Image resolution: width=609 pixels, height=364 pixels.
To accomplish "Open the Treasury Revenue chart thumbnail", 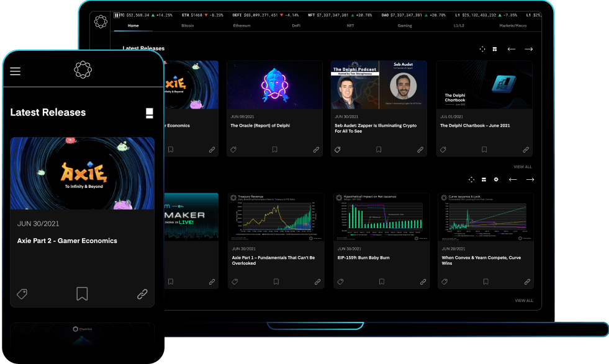I will pos(276,217).
